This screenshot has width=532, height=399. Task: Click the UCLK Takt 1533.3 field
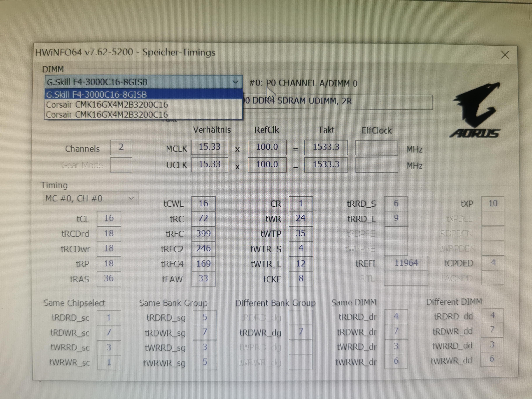pyautogui.click(x=326, y=165)
